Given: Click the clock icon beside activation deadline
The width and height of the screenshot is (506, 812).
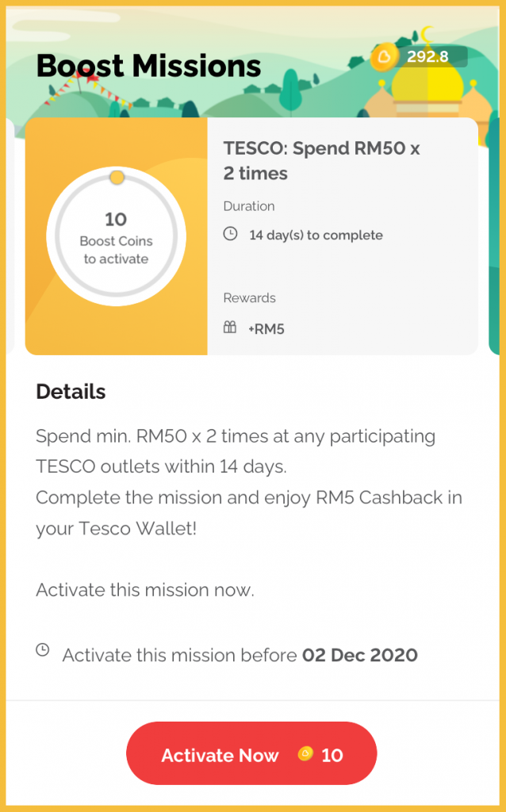Looking at the screenshot, I should coord(43,651).
